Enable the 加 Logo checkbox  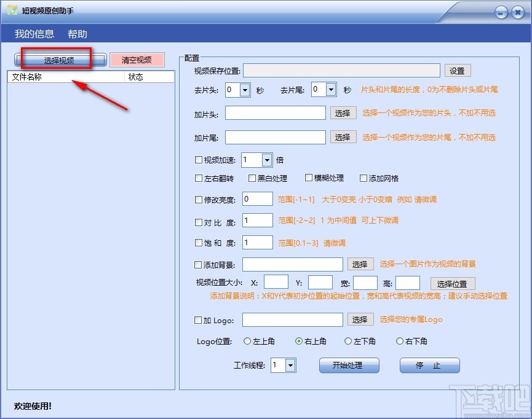[198, 320]
